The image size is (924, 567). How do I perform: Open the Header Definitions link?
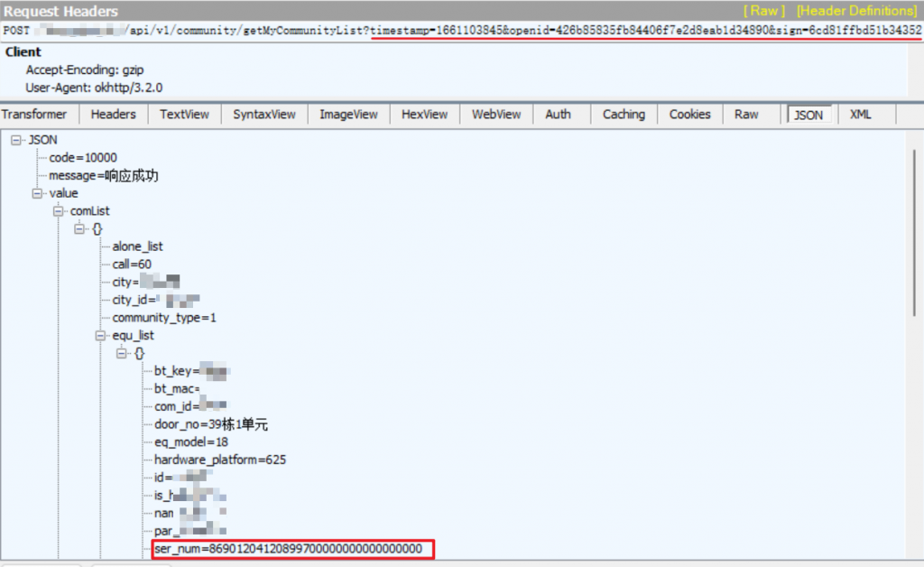coord(855,11)
